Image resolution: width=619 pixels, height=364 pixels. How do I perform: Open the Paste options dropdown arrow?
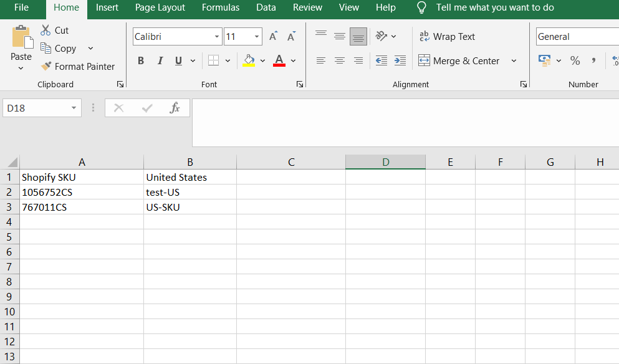tap(21, 69)
